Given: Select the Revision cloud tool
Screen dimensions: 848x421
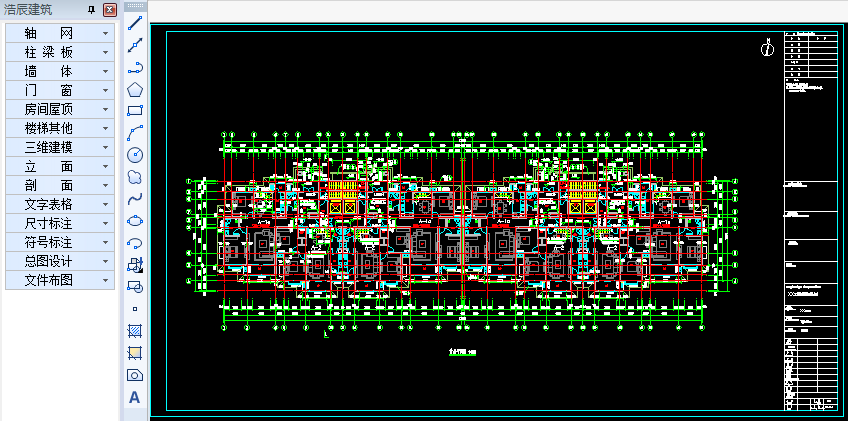Looking at the screenshot, I should click(x=135, y=177).
